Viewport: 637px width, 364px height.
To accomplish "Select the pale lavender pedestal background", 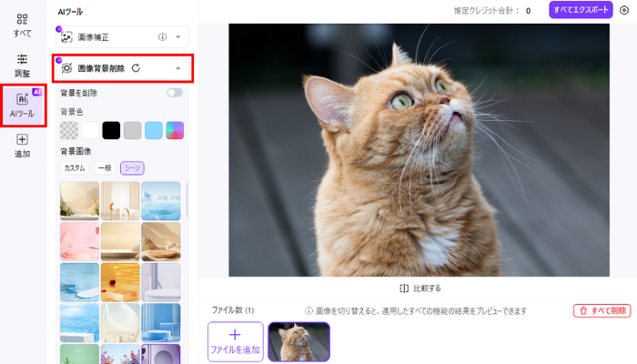I will (161, 282).
